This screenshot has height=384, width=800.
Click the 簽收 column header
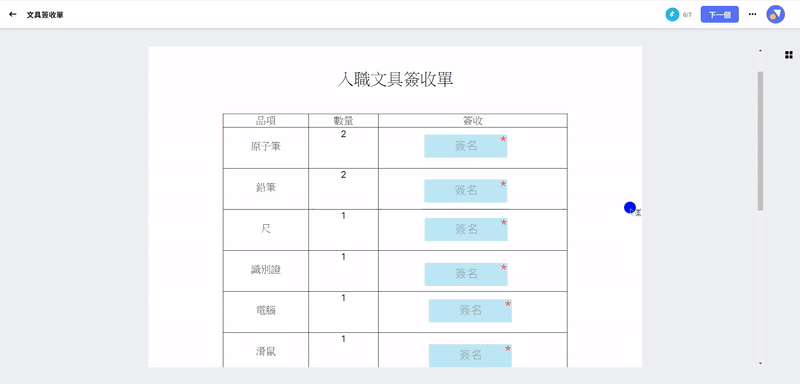pos(472,121)
